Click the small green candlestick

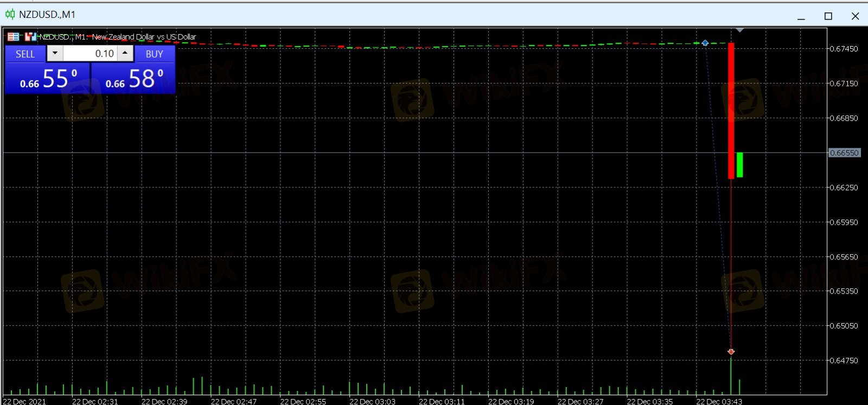739,164
